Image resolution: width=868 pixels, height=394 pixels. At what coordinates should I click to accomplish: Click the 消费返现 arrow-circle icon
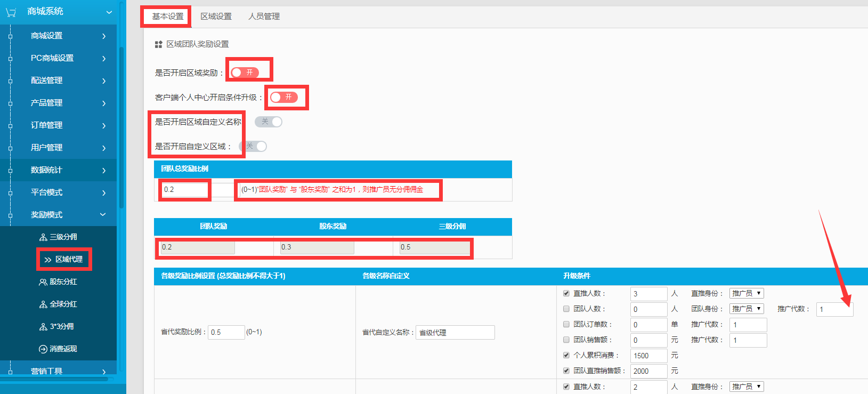[x=43, y=349]
